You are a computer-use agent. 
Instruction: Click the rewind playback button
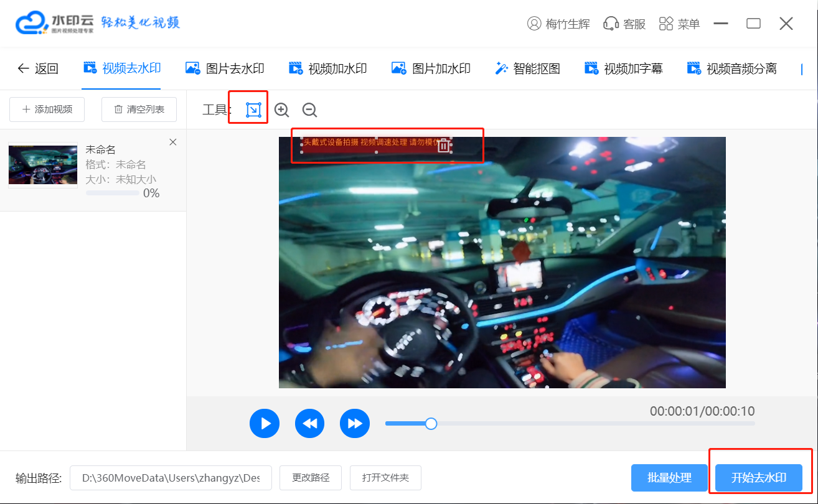[x=309, y=424]
